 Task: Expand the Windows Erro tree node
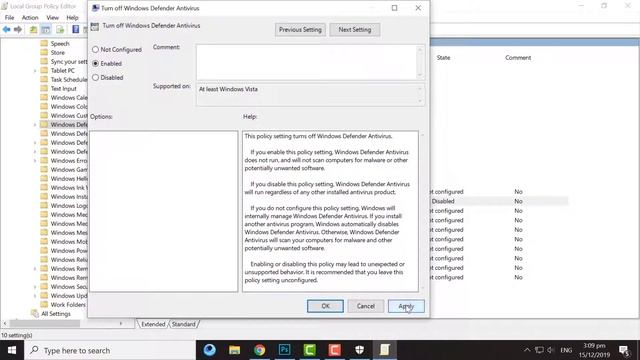pos(35,160)
